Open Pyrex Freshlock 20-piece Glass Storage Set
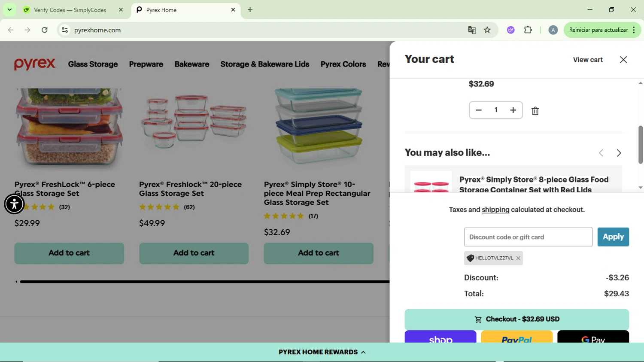This screenshot has width=644, height=362. click(191, 189)
